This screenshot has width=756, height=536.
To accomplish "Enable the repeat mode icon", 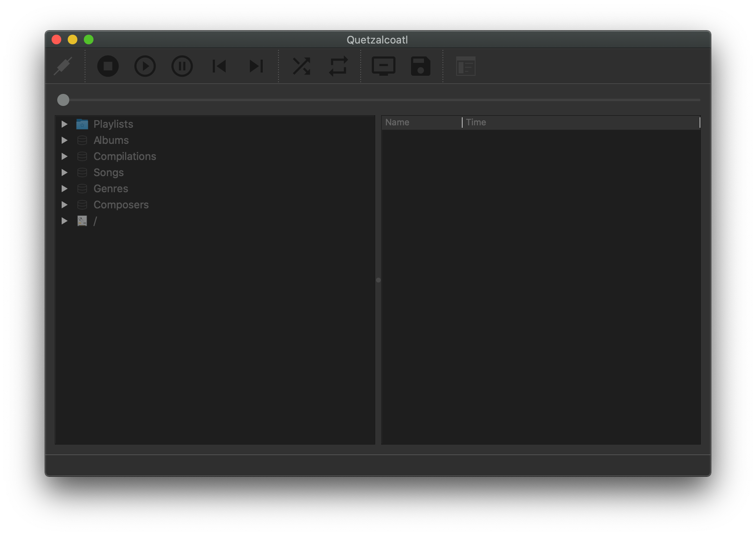I will pyautogui.click(x=338, y=66).
